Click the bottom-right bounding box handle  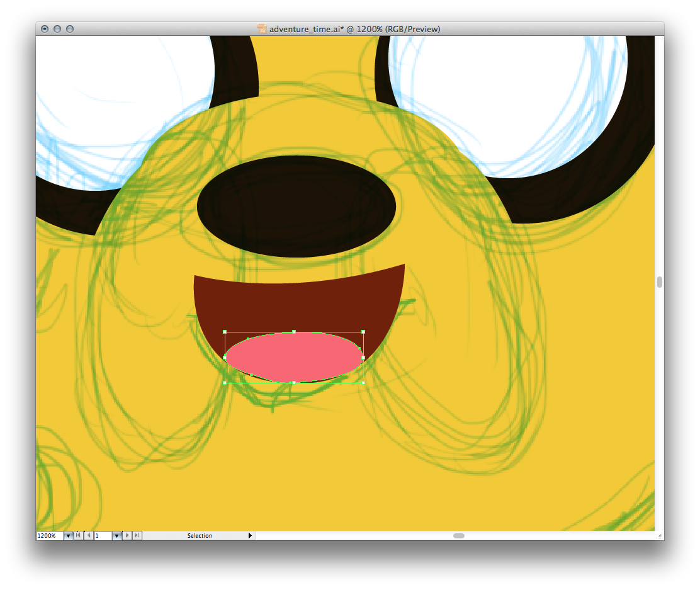tap(363, 382)
